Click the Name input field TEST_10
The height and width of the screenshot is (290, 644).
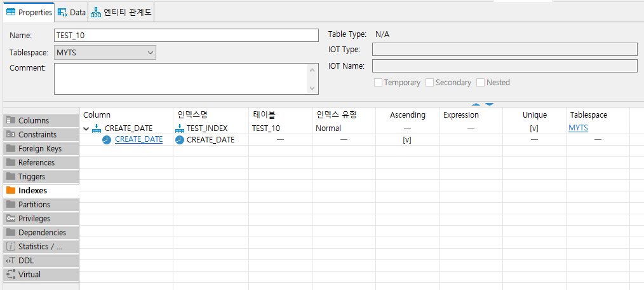coord(186,36)
